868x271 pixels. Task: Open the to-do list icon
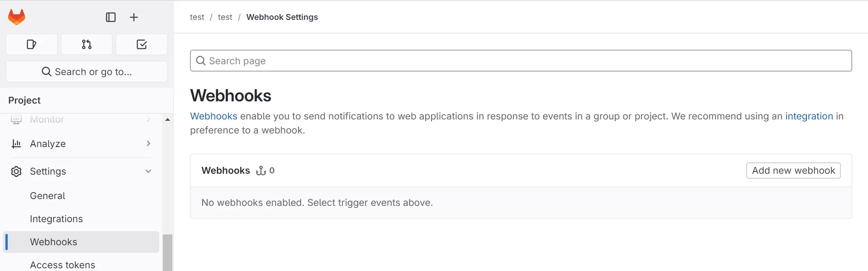(141, 44)
